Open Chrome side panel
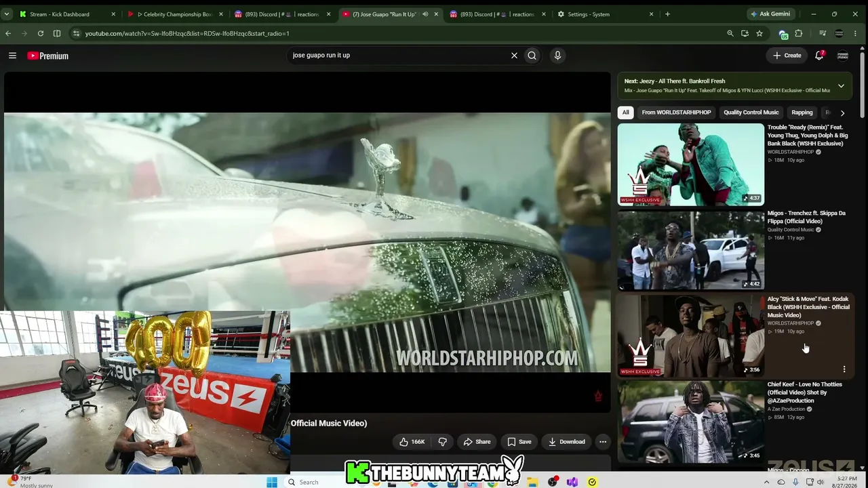Viewport: 868px width, 488px height. click(57, 33)
